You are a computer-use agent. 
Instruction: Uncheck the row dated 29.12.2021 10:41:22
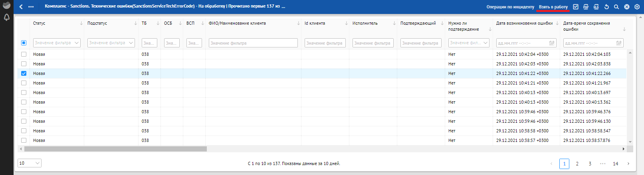[24, 73]
